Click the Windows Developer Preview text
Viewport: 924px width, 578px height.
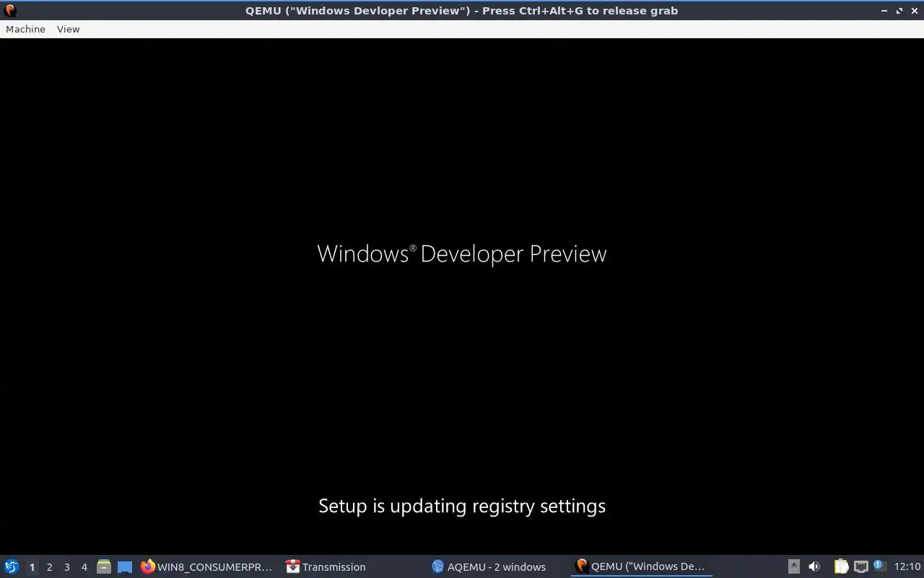462,254
